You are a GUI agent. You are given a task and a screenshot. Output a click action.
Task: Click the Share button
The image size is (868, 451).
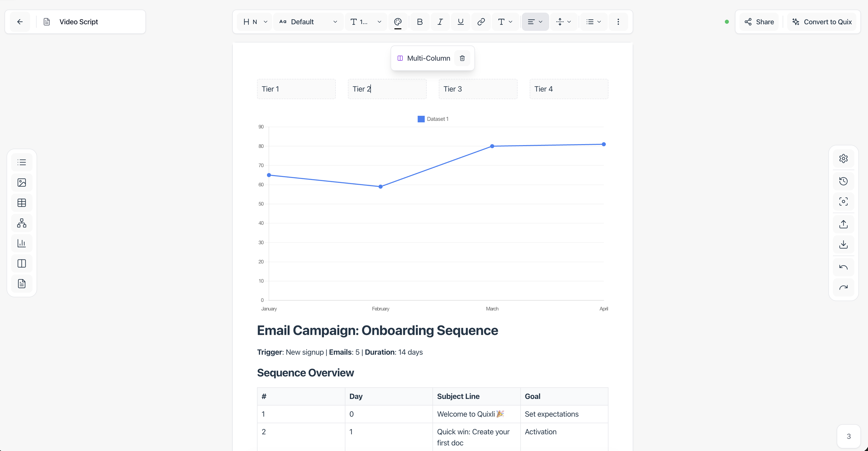[x=759, y=21]
